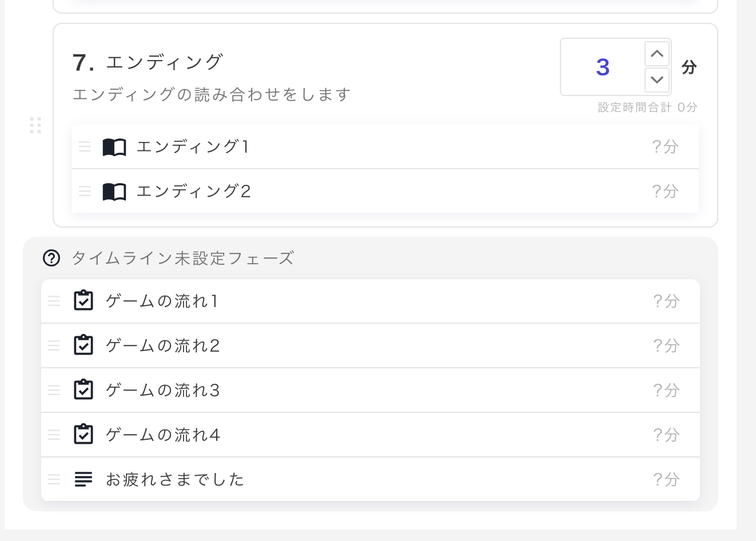The image size is (756, 541).
Task: Click the ?分 time on the エンディング1 row
Action: [665, 147]
